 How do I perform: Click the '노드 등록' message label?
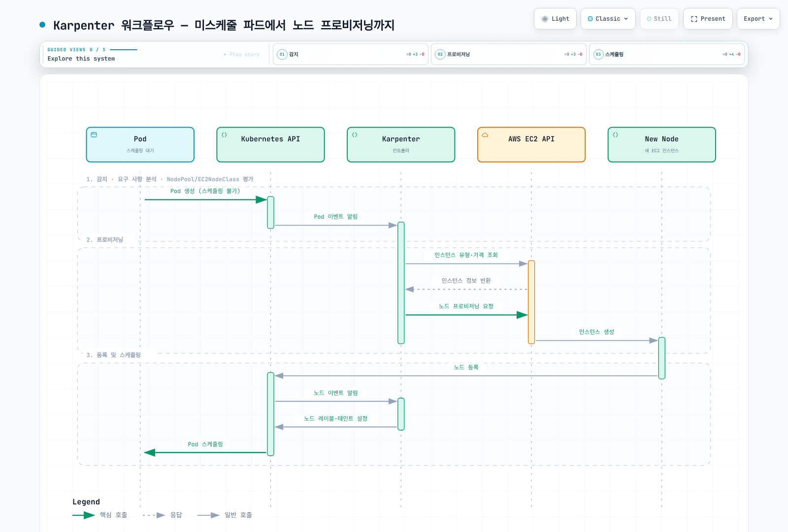point(466,367)
